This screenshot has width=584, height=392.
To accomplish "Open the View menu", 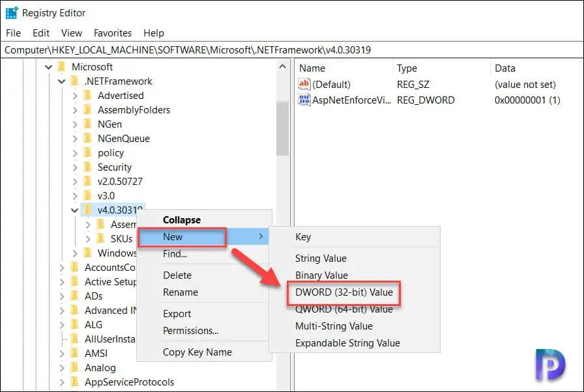I will (x=72, y=33).
